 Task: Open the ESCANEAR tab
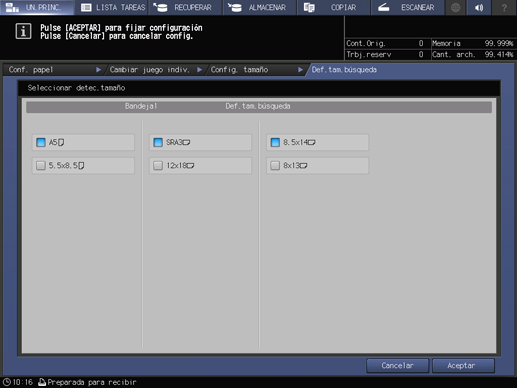click(407, 7)
